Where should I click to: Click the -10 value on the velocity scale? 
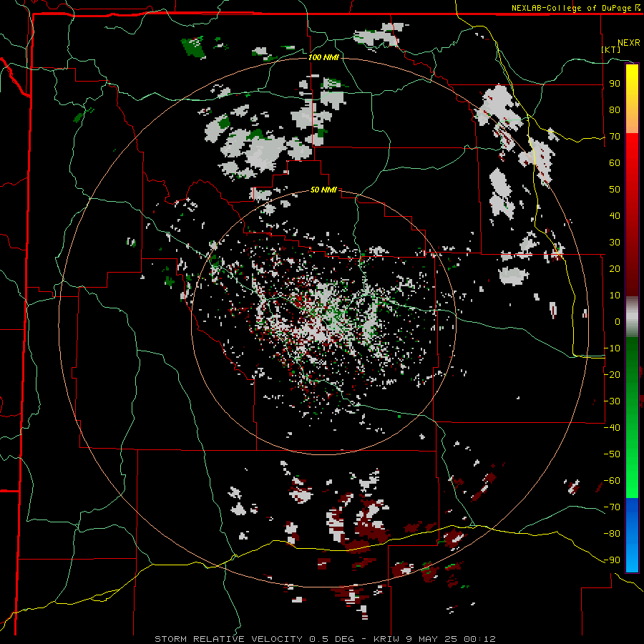point(612,348)
